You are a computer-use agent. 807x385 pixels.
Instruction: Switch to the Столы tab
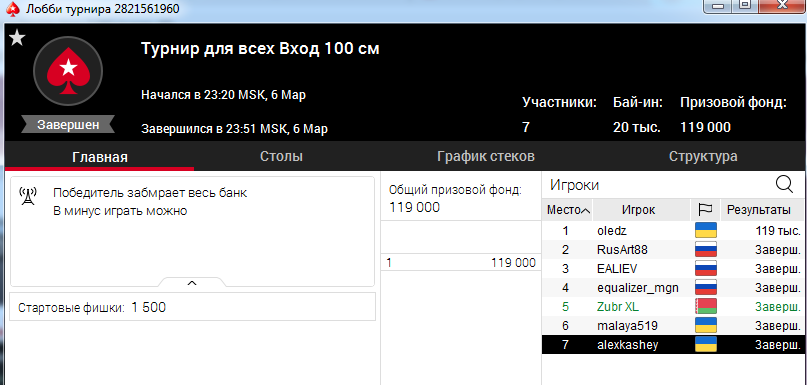pos(281,156)
